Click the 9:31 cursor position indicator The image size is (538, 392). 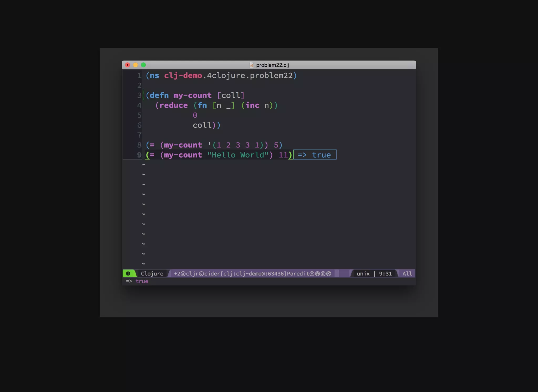pyautogui.click(x=385, y=273)
